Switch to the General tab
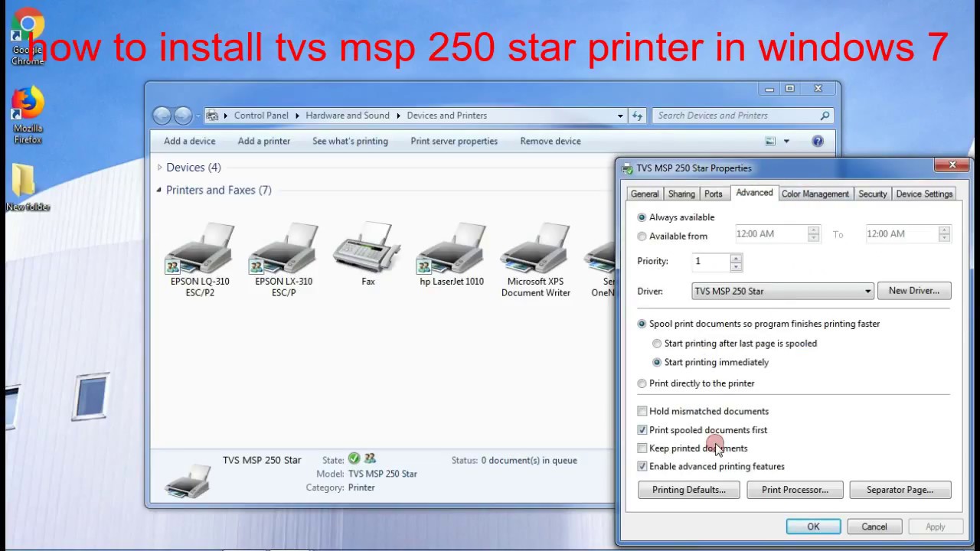This screenshot has height=551, width=980. point(645,194)
